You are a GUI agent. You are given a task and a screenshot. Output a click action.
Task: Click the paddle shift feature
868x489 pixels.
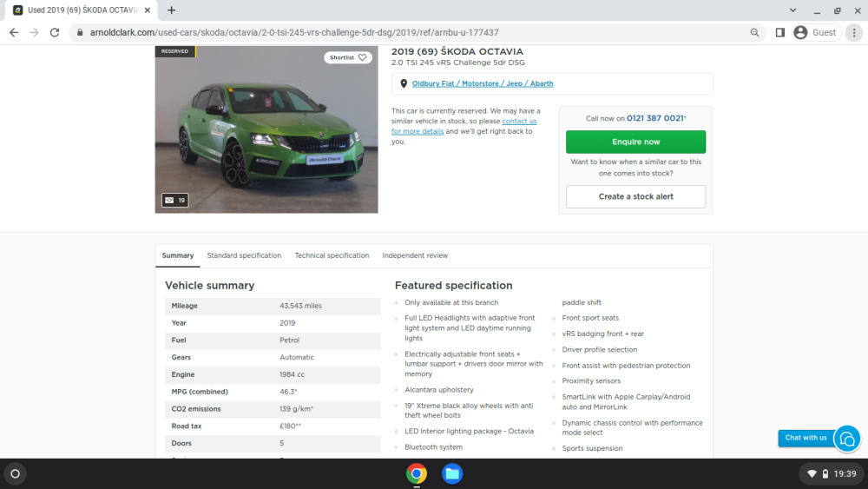click(582, 302)
